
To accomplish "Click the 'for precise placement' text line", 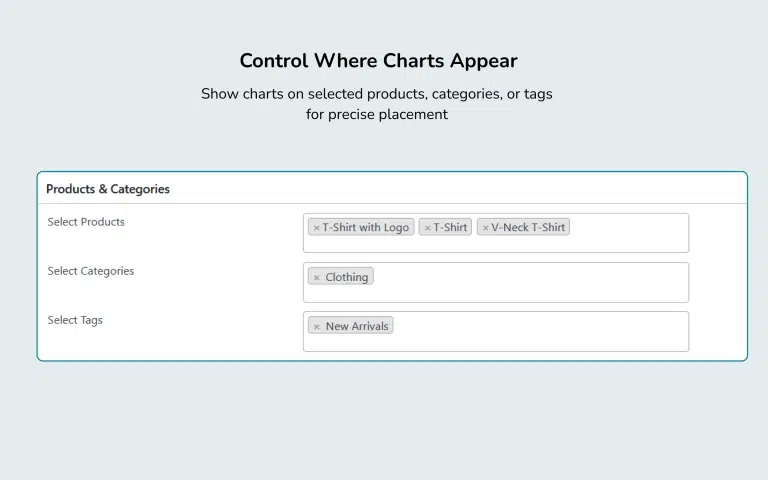I will coord(376,114).
